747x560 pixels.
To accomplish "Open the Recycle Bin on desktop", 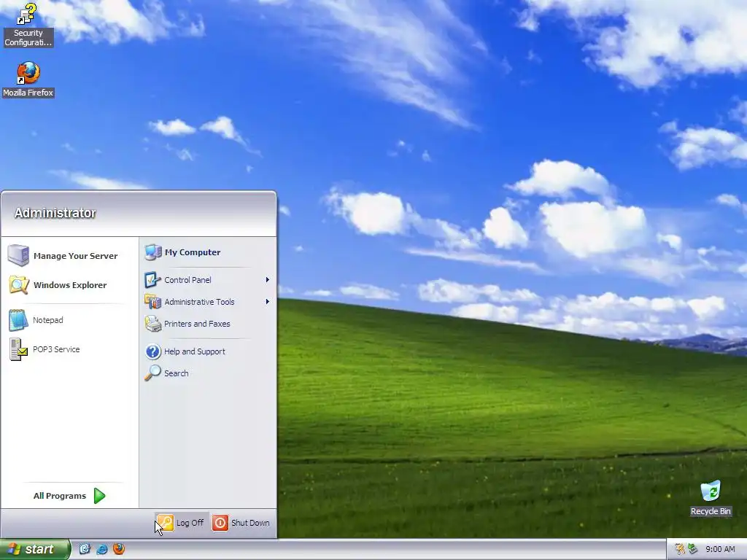I will [711, 498].
